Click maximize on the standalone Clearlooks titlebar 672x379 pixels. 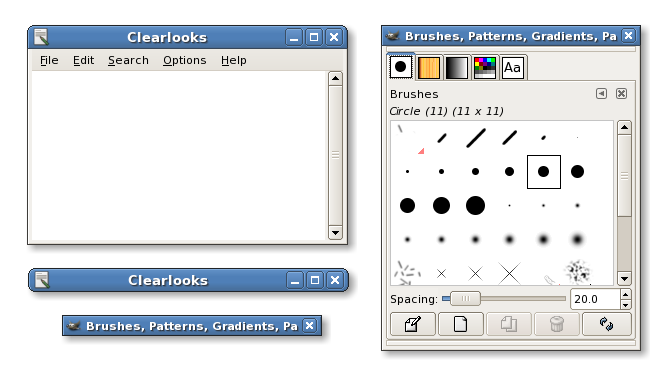(315, 280)
